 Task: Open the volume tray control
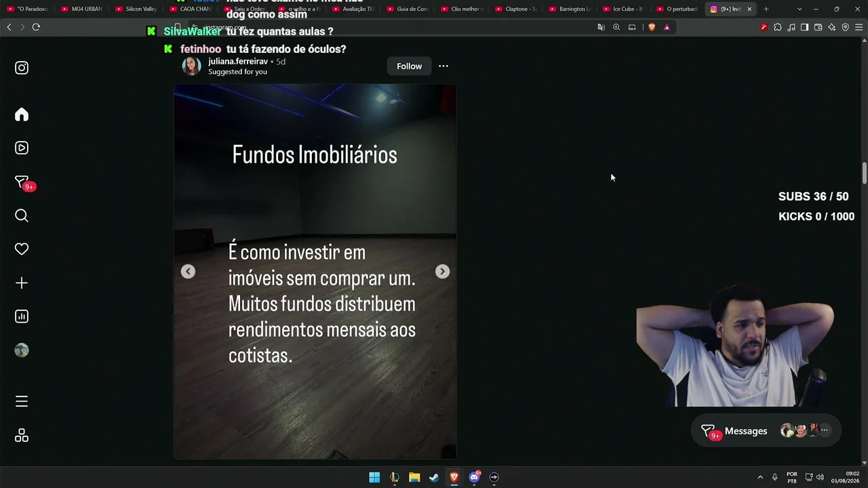pyautogui.click(x=820, y=477)
